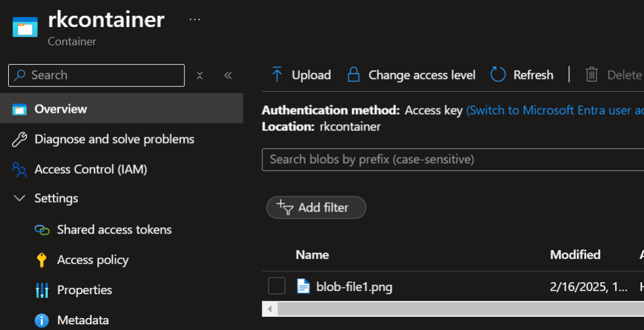Screen dimensions: 644x330
Task: Click the Refresh circular arrow icon
Action: [x=498, y=75]
